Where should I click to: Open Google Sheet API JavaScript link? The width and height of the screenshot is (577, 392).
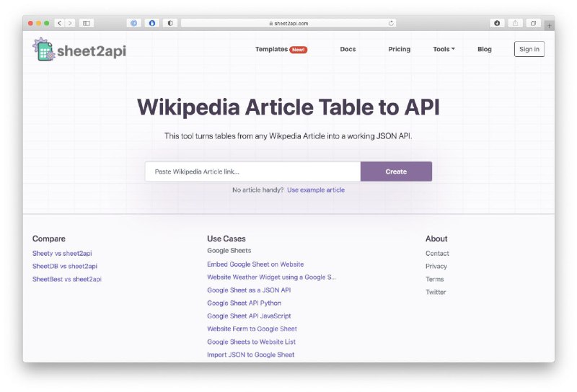tap(249, 316)
